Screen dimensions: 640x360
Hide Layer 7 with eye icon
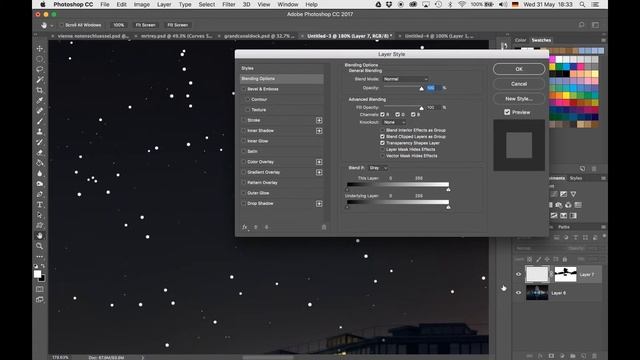click(x=518, y=274)
